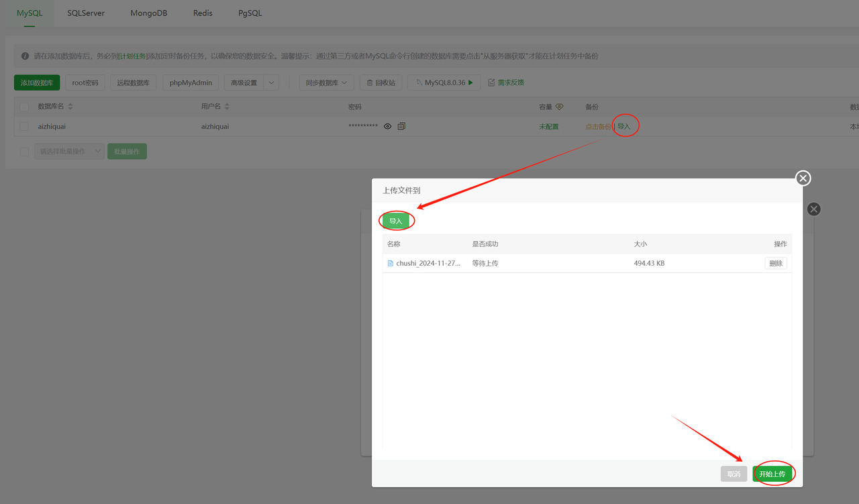The width and height of the screenshot is (859, 504).
Task: Open the 同步数据库 dropdown
Action: (x=326, y=83)
